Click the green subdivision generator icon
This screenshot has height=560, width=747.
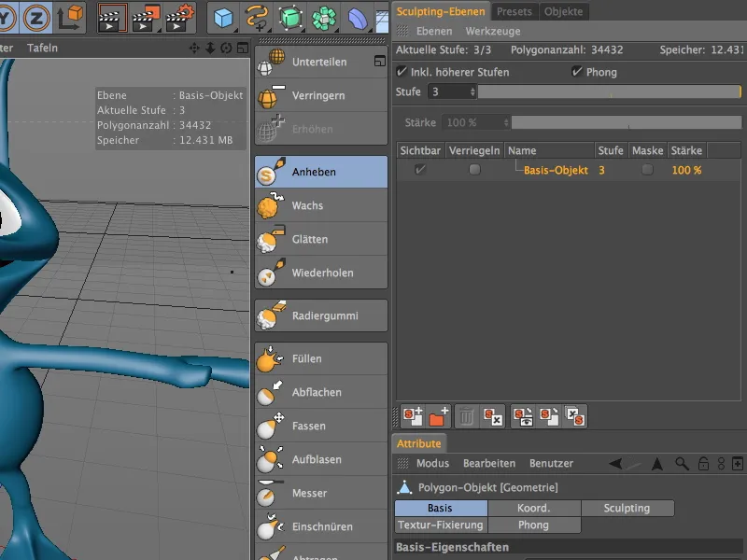point(290,18)
